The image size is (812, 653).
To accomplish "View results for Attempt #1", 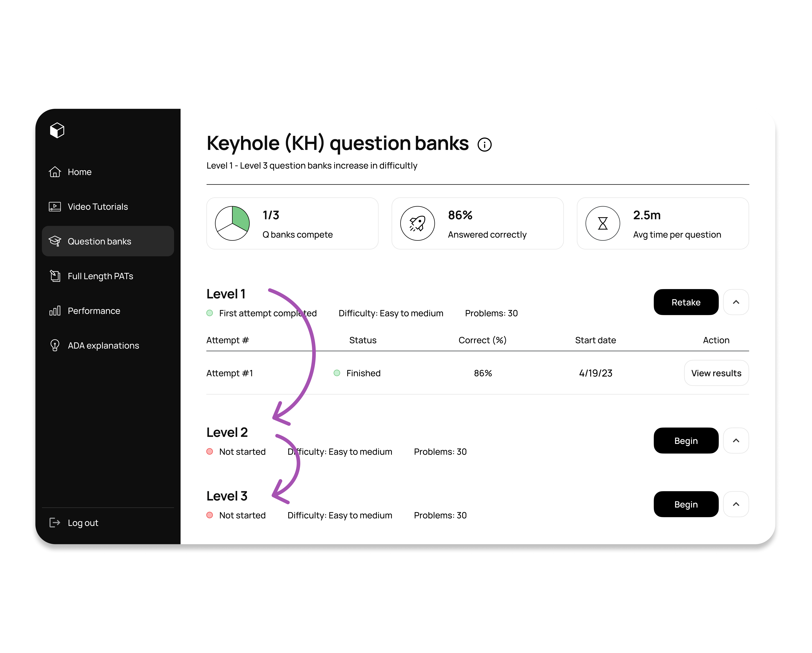I will coord(716,373).
